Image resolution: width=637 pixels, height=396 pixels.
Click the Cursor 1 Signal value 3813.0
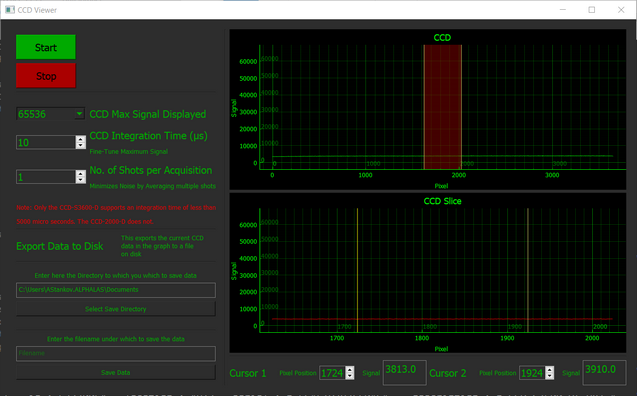(x=405, y=372)
